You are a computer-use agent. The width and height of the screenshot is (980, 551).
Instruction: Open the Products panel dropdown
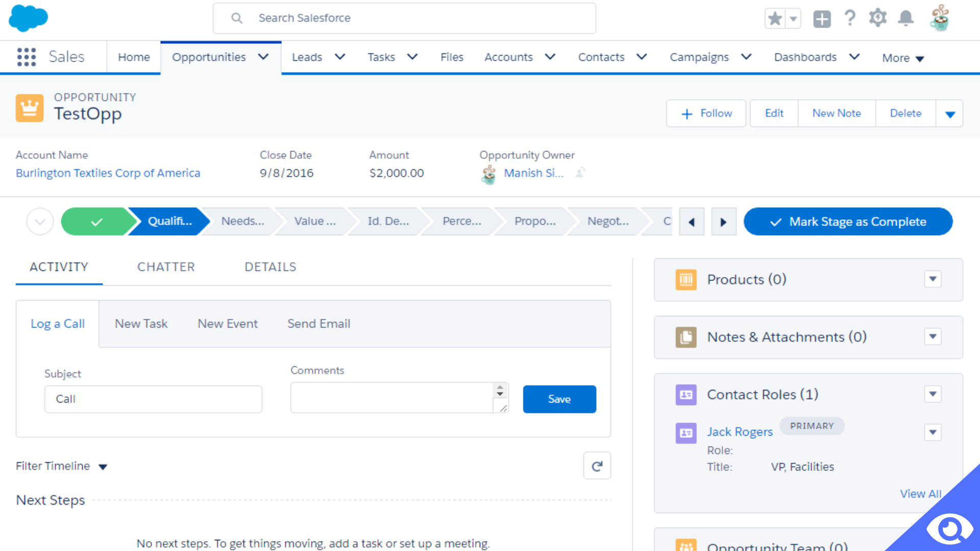click(933, 279)
